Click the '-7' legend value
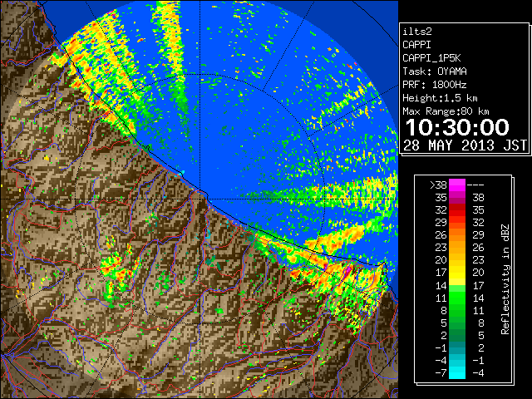The image size is (532, 399). pos(441,373)
